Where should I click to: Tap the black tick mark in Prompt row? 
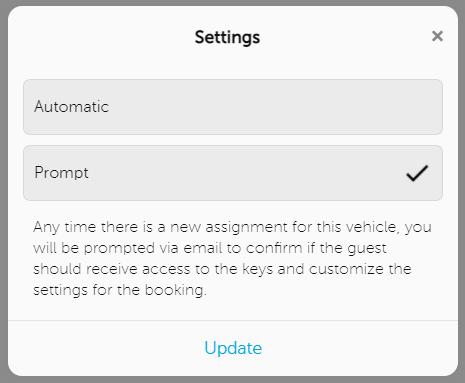pyautogui.click(x=417, y=173)
